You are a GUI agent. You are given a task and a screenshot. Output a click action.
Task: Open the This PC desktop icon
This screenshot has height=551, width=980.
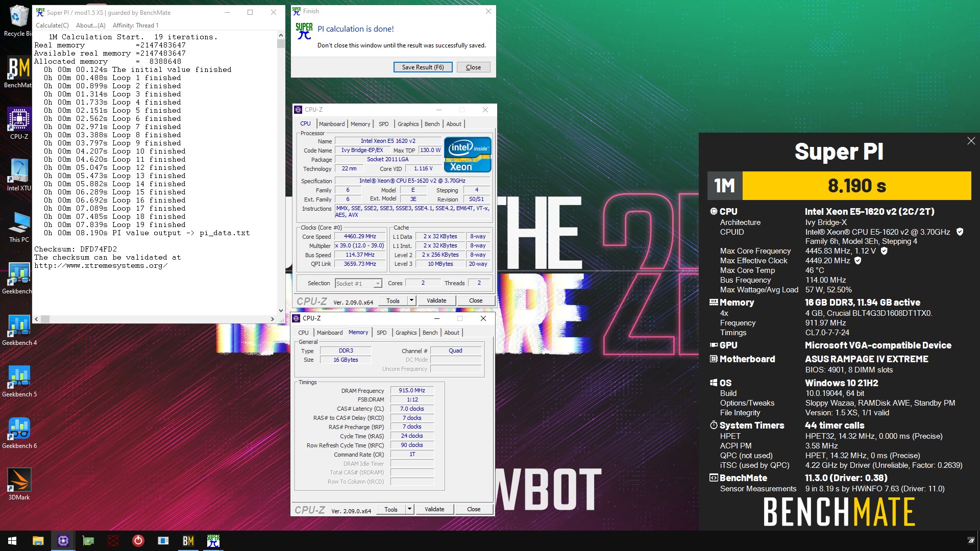(19, 227)
